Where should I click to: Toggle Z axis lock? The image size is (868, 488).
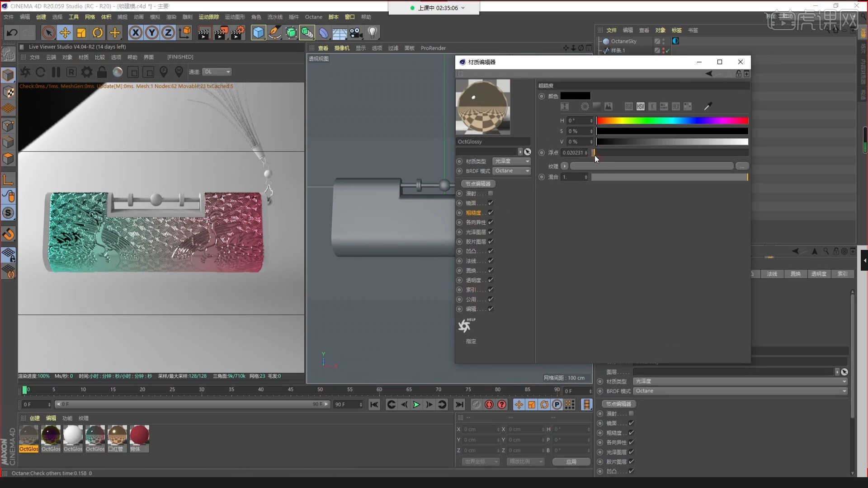[168, 33]
